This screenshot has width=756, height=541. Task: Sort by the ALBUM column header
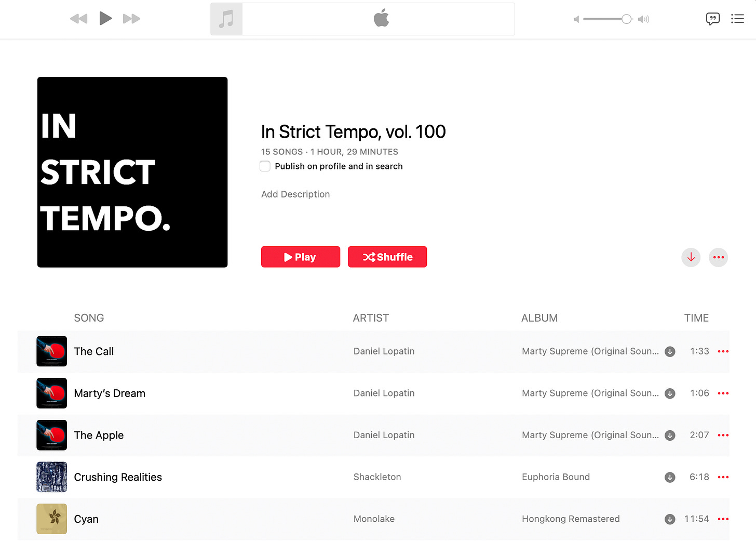tap(539, 318)
